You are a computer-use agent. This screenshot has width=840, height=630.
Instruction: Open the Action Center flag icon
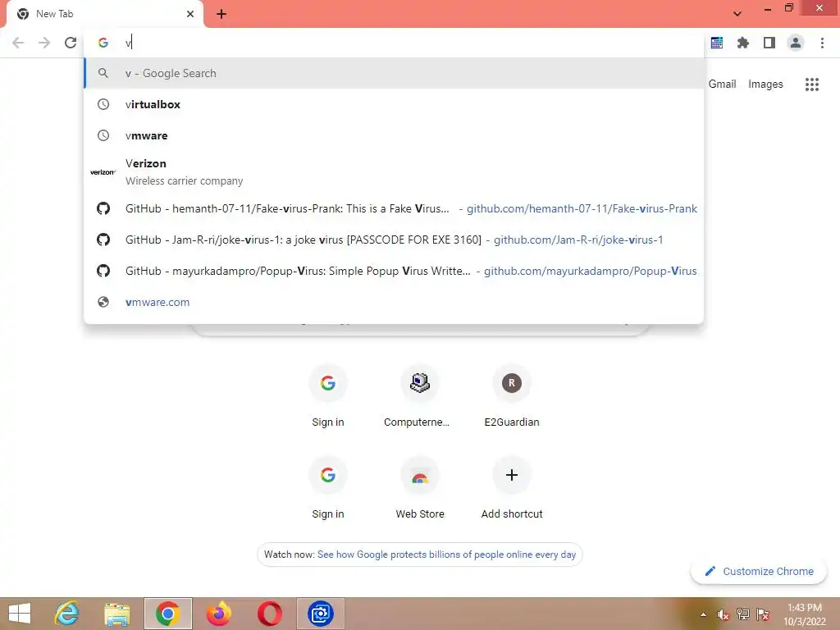(x=763, y=614)
